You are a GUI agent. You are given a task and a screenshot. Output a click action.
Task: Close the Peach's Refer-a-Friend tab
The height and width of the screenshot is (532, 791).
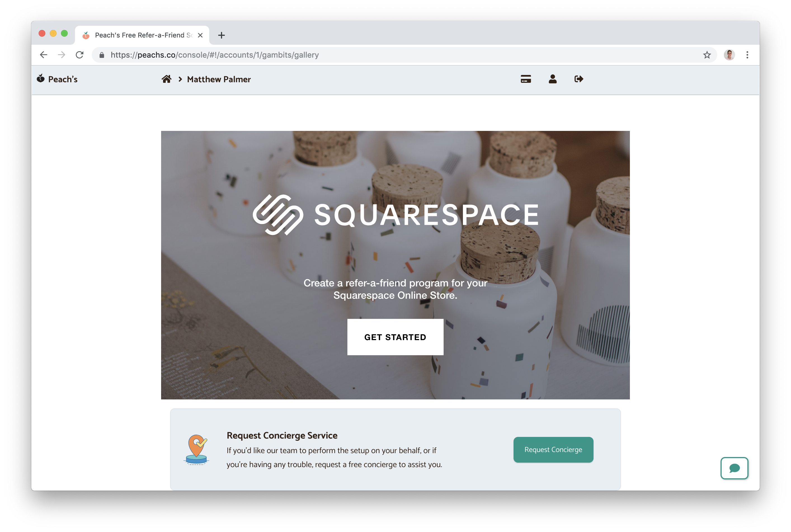pos(200,35)
